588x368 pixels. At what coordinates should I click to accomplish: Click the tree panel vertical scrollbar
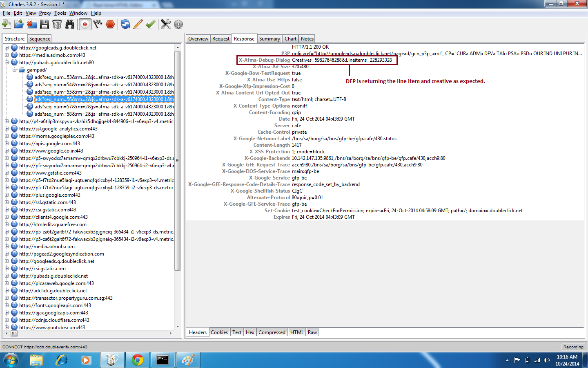(x=177, y=160)
